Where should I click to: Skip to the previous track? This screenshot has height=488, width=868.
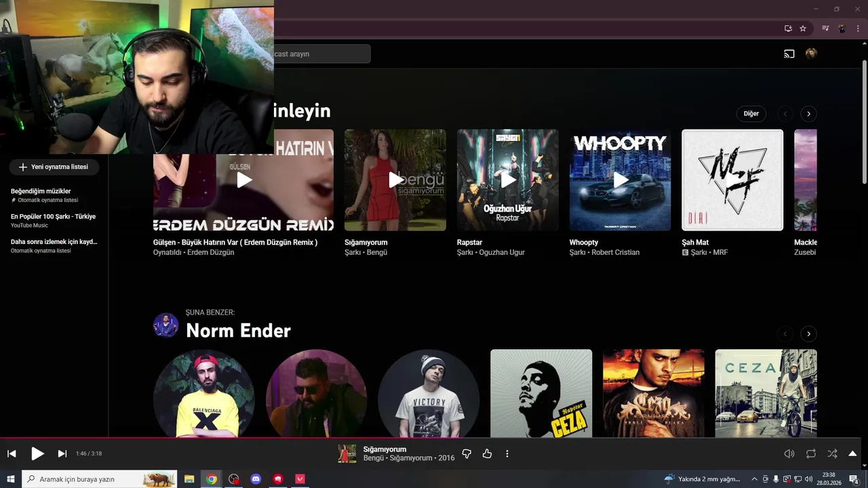pos(12,453)
